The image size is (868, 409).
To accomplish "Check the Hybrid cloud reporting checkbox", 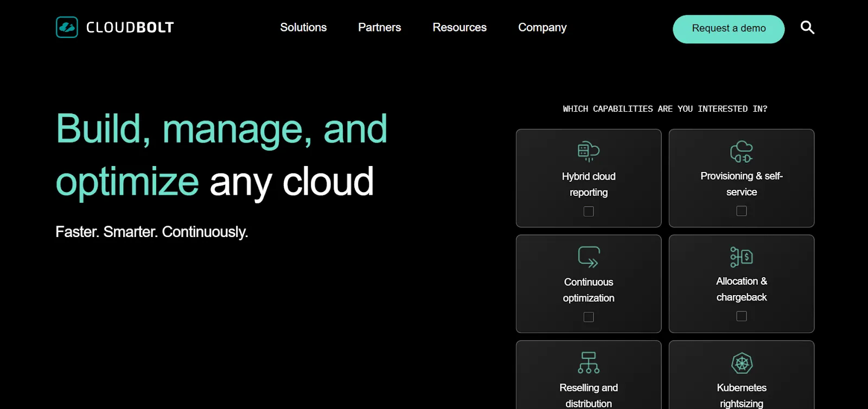I will (589, 212).
